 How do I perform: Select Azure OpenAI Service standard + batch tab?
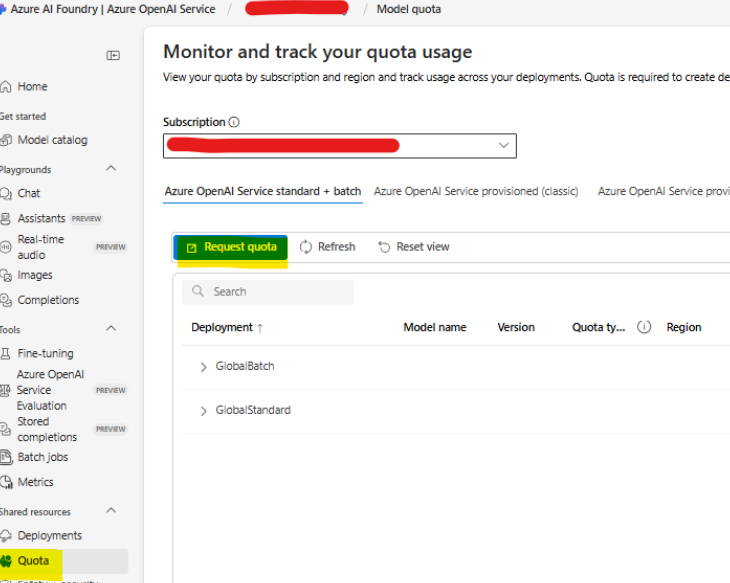(x=263, y=191)
